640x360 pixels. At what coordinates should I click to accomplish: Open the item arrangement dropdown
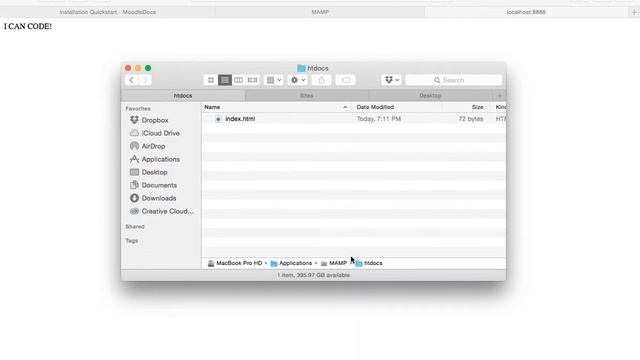[x=273, y=80]
